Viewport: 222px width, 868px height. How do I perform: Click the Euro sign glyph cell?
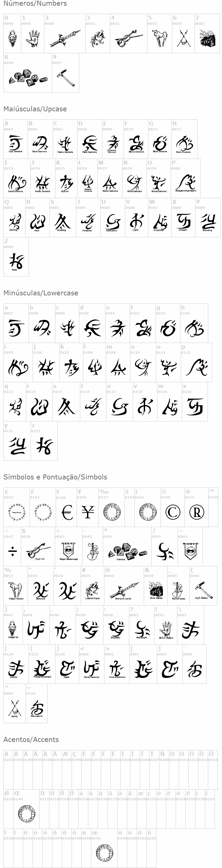click(x=67, y=513)
